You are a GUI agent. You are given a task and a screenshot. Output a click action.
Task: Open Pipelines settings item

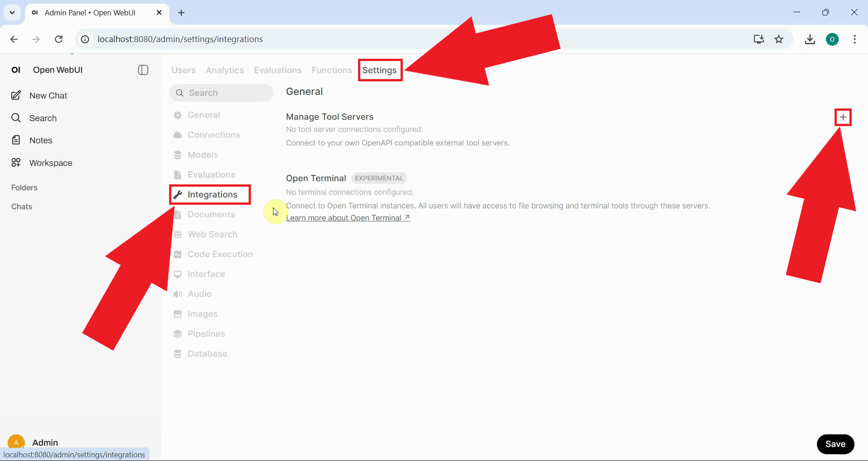pos(199,334)
